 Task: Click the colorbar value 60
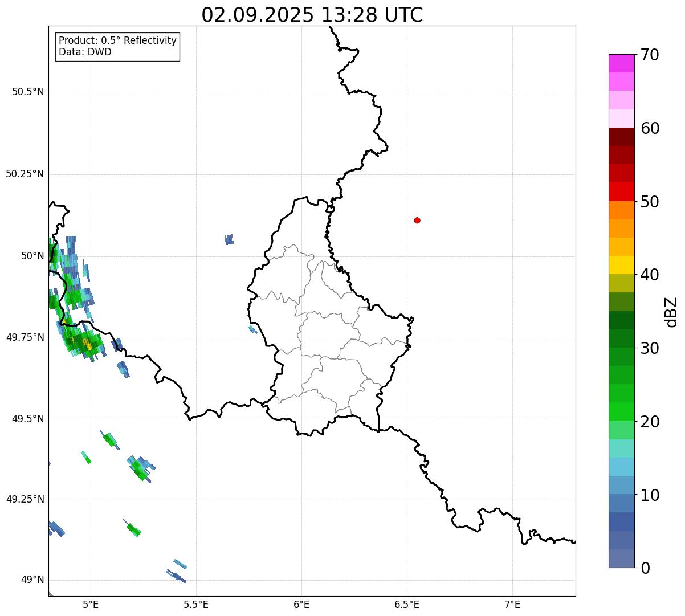(x=650, y=128)
